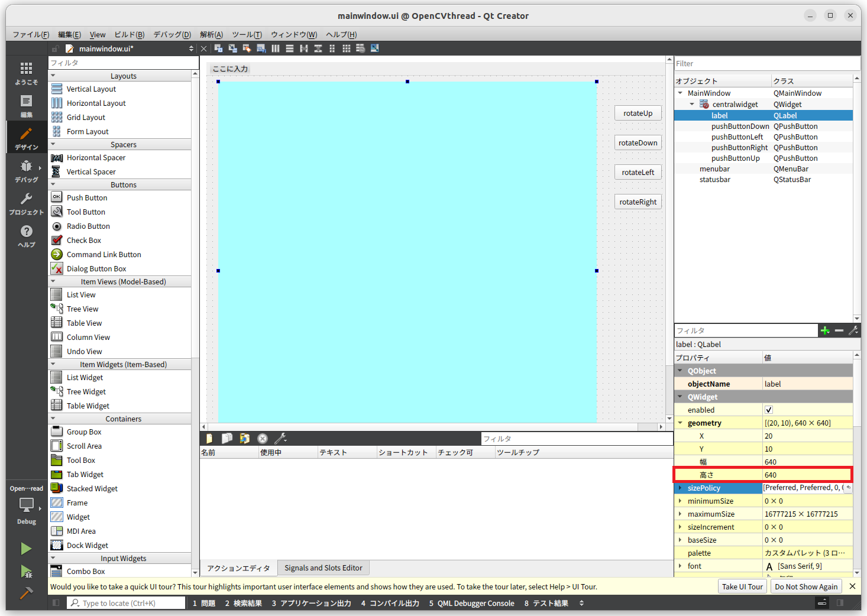Open the Debug mode in the left sidebar

pos(26,171)
